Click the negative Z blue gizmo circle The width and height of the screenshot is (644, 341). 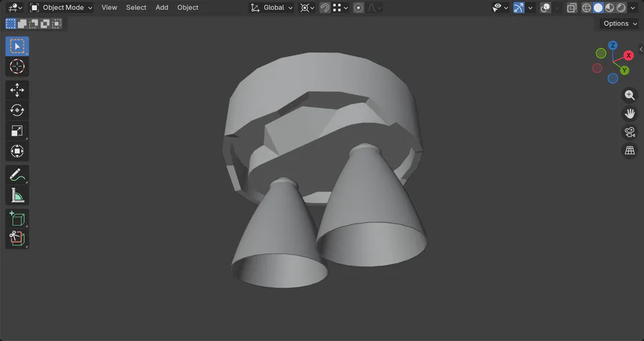(x=613, y=78)
